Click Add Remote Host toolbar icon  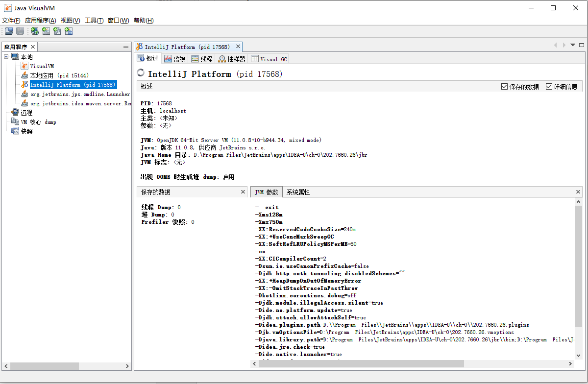(35, 31)
